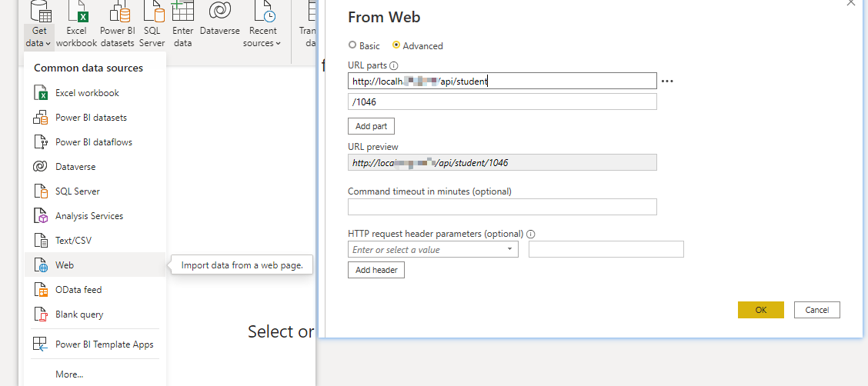Confirm with the OK button
Image resolution: width=868 pixels, height=386 pixels.
pos(760,310)
